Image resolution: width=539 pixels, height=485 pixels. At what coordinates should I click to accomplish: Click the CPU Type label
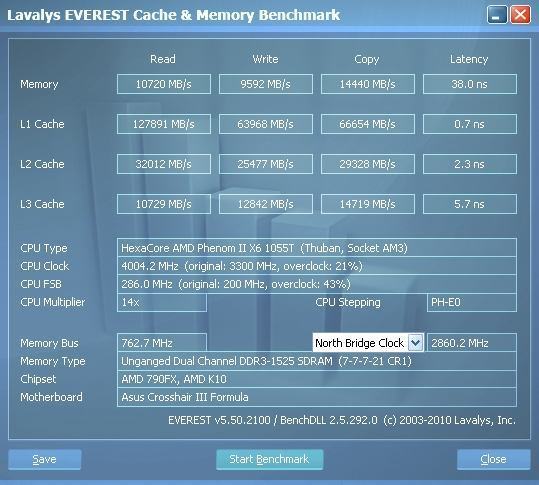44,249
